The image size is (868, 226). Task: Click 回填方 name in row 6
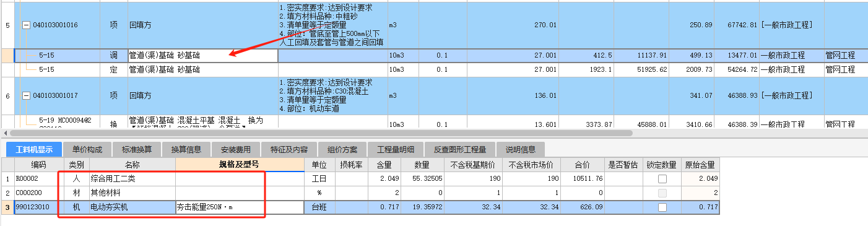click(x=202, y=95)
